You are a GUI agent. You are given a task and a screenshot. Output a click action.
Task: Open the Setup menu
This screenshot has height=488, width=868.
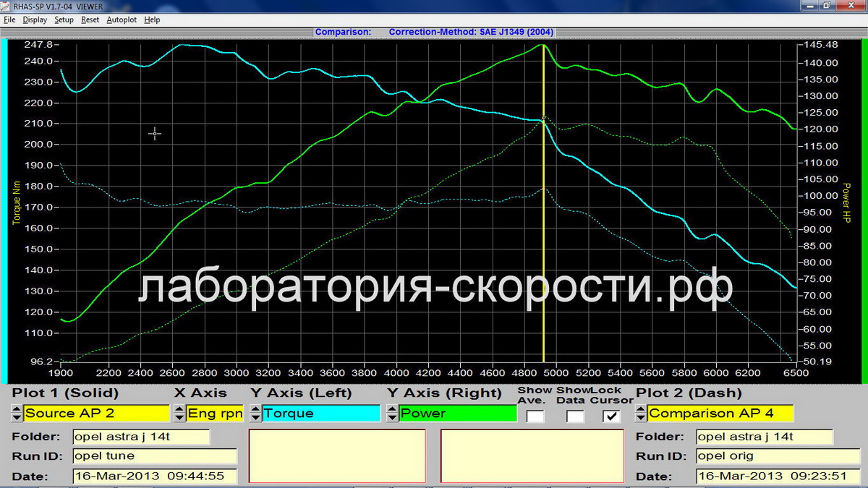pyautogui.click(x=64, y=20)
